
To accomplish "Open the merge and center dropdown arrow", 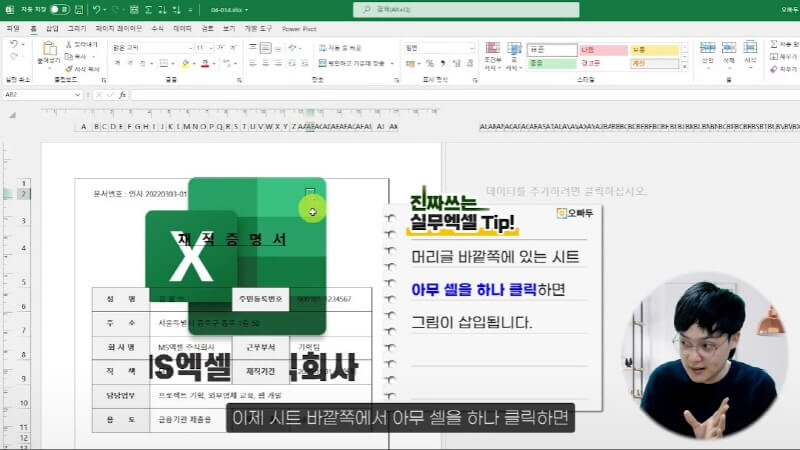I will tap(392, 64).
